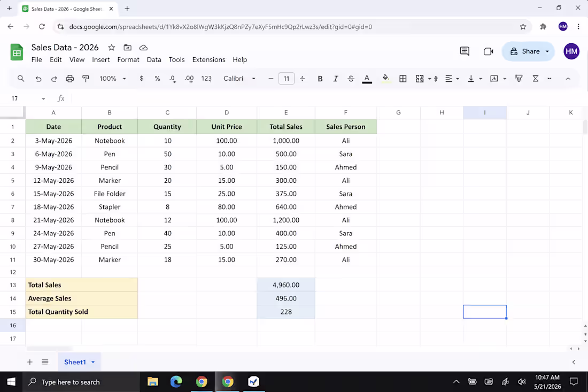Click the taskbar search box
The image size is (588, 392).
point(81,382)
